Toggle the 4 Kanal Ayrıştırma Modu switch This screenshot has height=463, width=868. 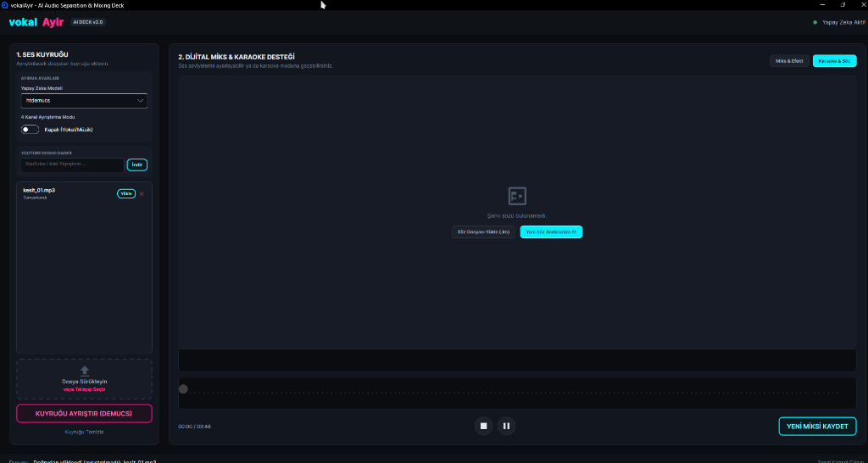(x=30, y=130)
